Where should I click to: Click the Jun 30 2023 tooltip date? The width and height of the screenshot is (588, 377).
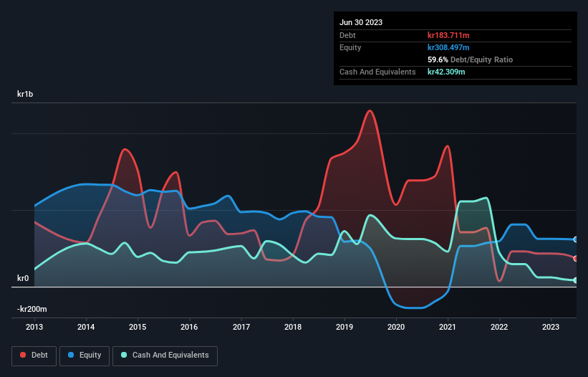click(361, 22)
